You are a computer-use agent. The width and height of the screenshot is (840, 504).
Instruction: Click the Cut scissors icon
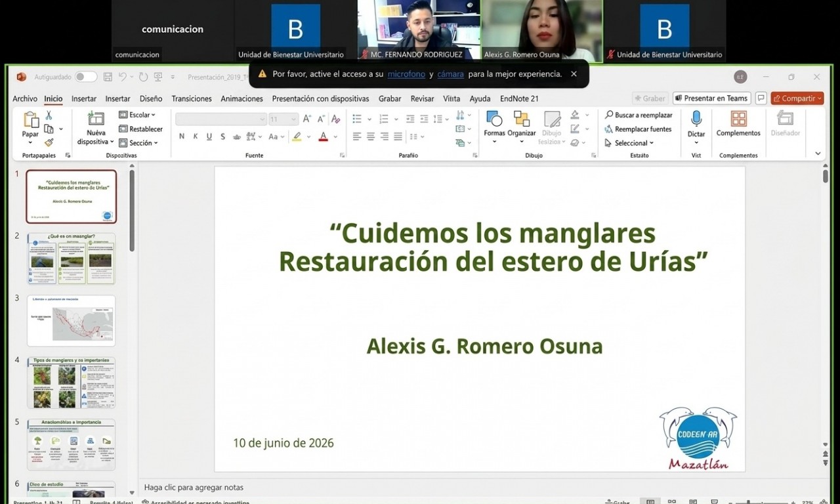49,115
